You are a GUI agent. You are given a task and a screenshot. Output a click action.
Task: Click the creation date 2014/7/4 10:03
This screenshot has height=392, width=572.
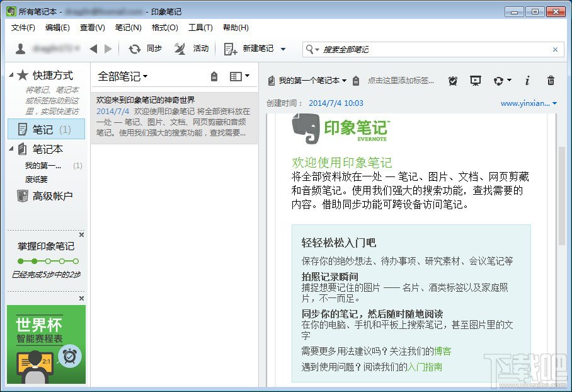(336, 103)
